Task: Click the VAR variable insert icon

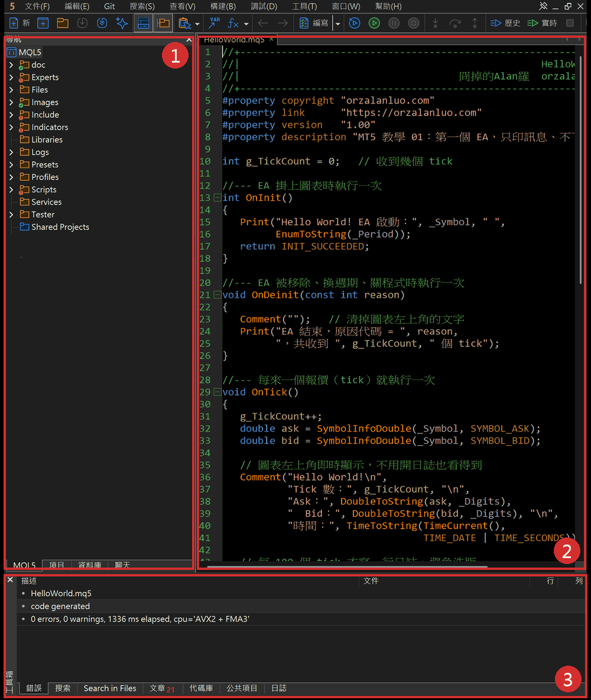Action: pos(215,23)
